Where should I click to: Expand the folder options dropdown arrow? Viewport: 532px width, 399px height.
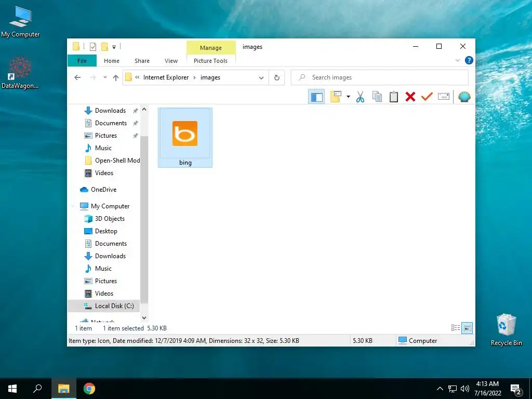pyautogui.click(x=348, y=97)
